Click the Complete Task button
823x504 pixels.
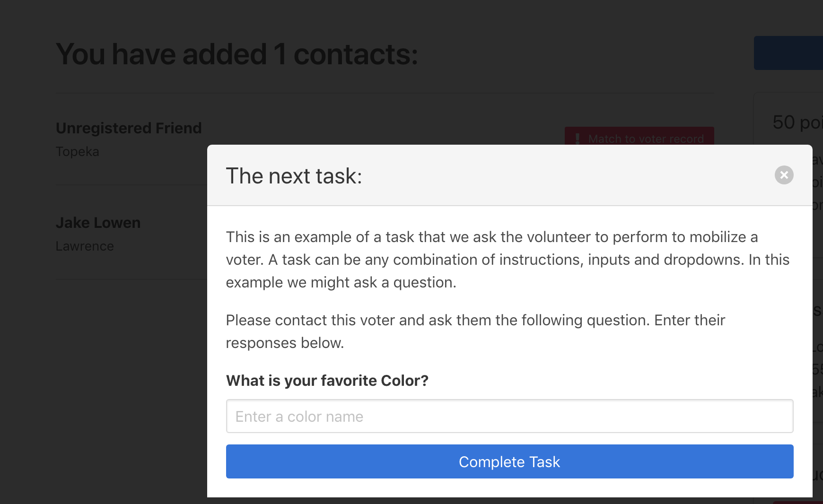509,461
